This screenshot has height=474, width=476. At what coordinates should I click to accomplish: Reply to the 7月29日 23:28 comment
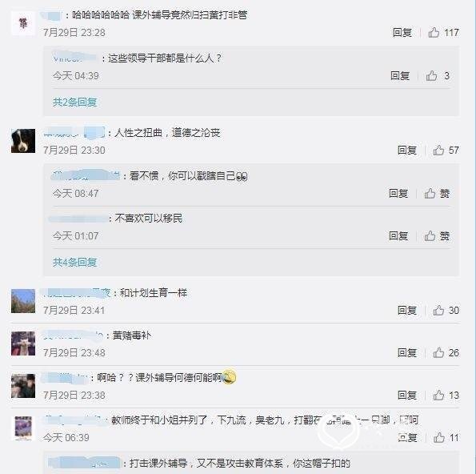point(402,33)
